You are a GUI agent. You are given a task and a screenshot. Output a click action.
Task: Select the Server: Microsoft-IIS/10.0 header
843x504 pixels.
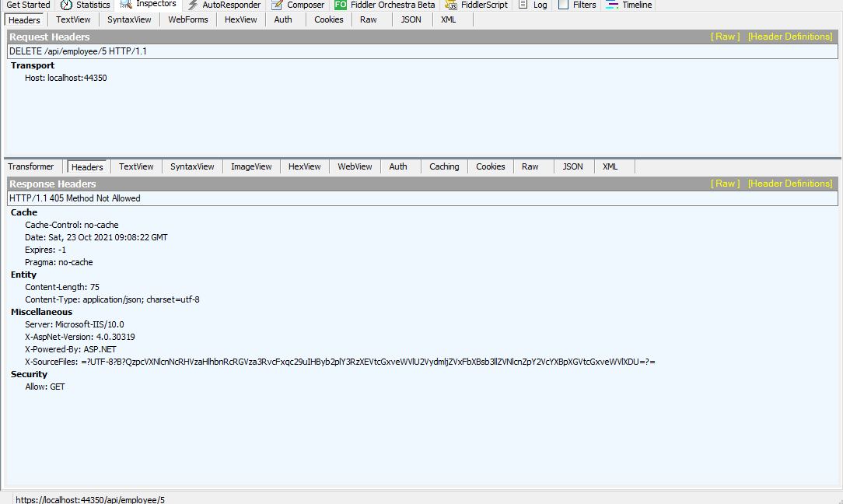click(74, 324)
